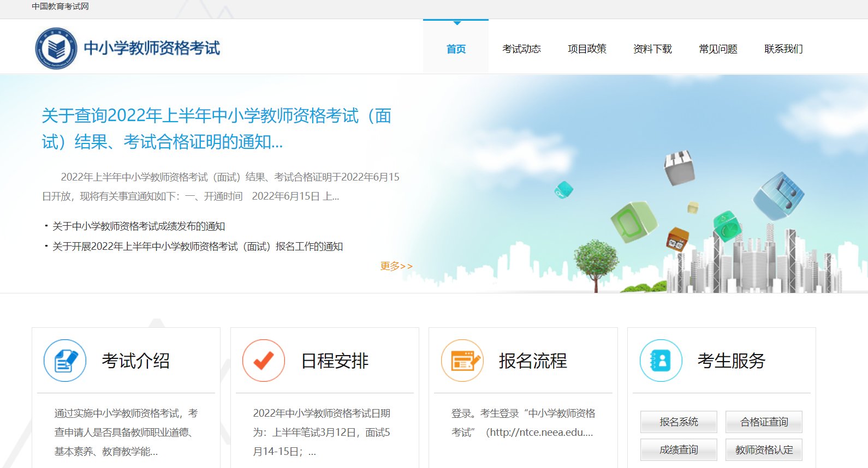Click the orange 更多>> link
The image size is (868, 468).
(396, 266)
